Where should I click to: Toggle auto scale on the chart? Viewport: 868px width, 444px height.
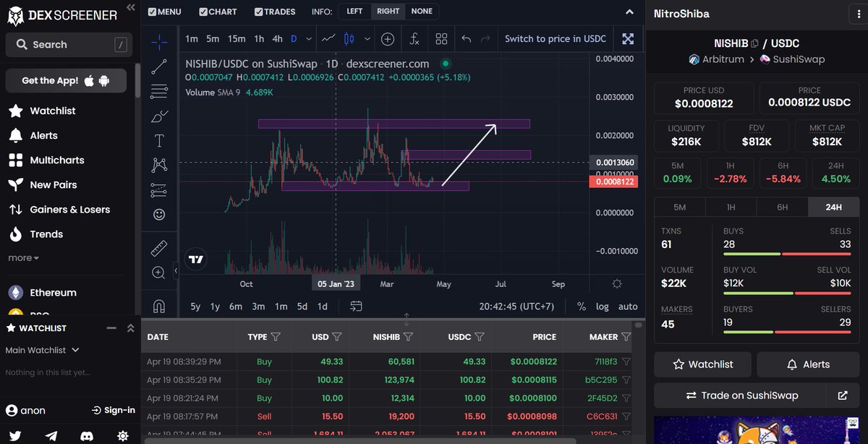(x=628, y=306)
